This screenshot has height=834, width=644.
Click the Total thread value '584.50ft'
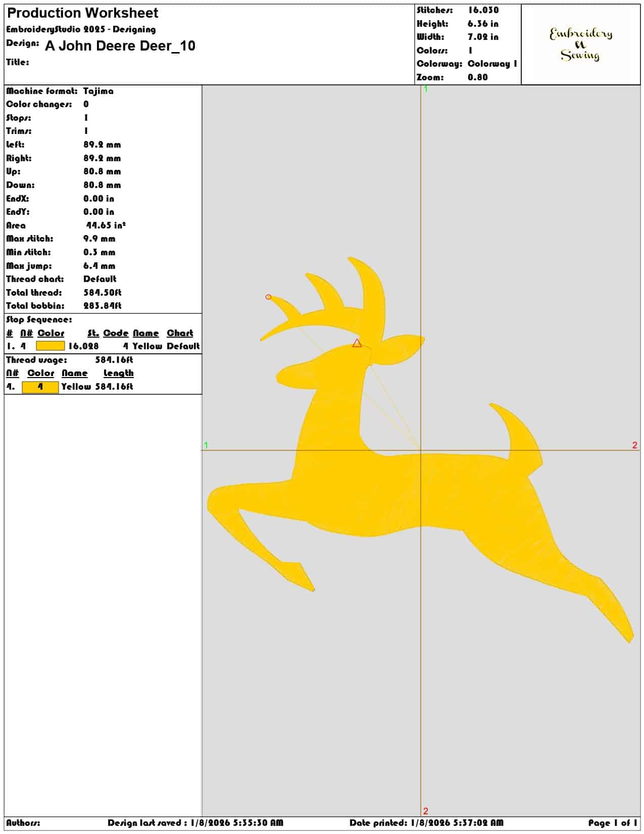pyautogui.click(x=103, y=293)
